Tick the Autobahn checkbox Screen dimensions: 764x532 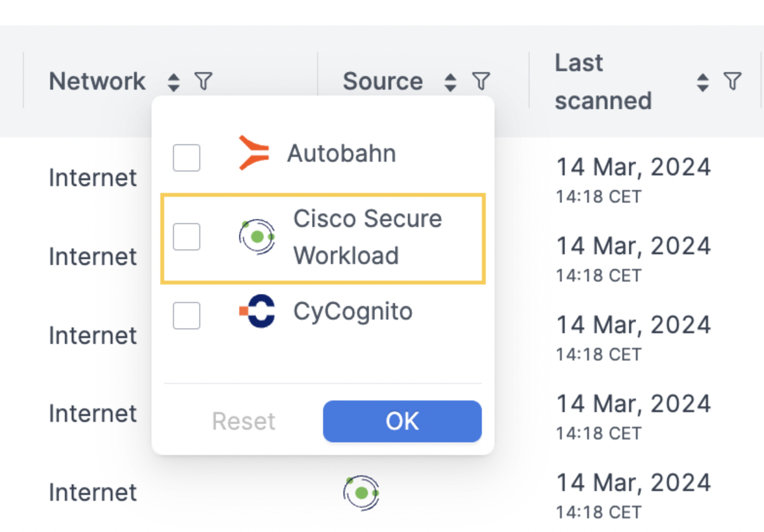tap(187, 158)
